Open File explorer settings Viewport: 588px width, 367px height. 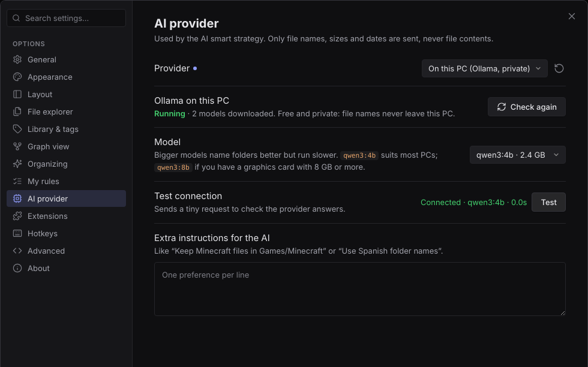[67, 112]
